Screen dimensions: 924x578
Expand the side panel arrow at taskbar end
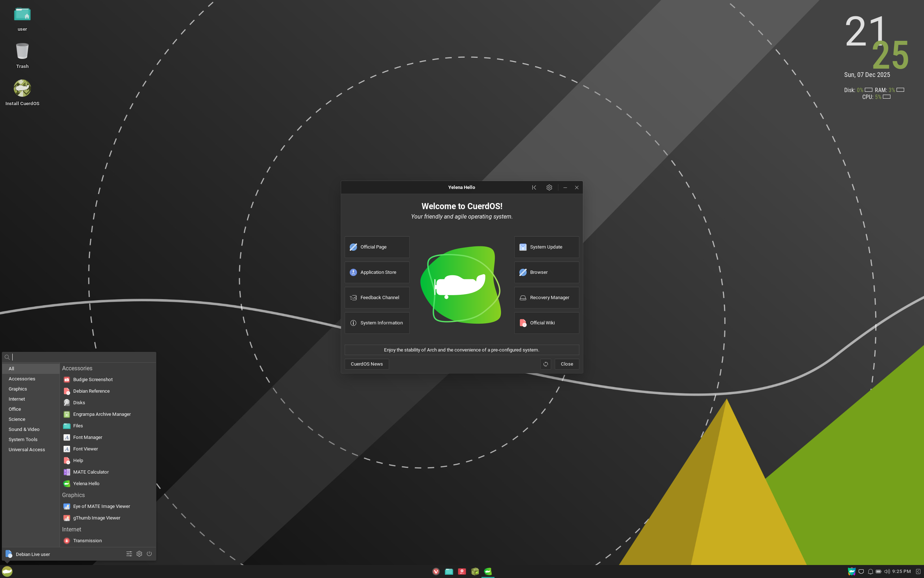click(x=918, y=571)
